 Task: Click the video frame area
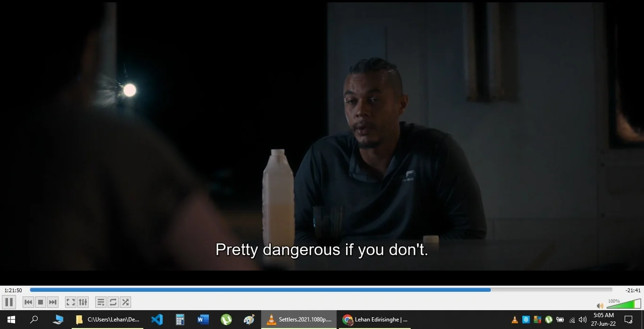point(322,137)
